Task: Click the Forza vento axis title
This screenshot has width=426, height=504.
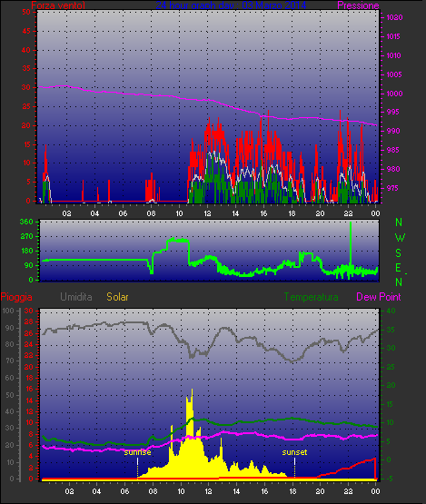Action: 58,5
